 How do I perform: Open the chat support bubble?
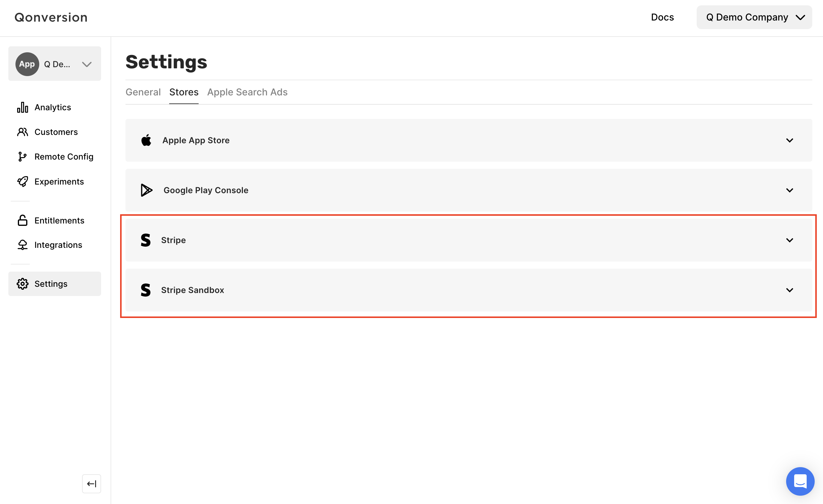point(800,481)
